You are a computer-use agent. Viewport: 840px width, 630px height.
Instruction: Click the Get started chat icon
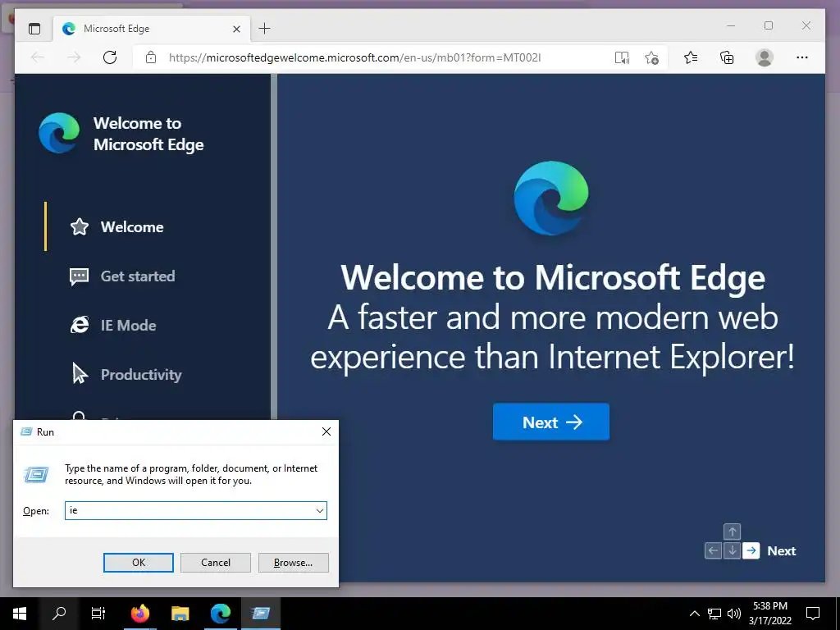point(80,276)
